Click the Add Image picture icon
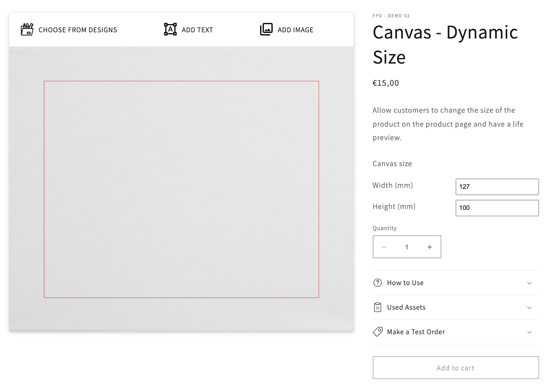The image size is (553, 392). [266, 29]
